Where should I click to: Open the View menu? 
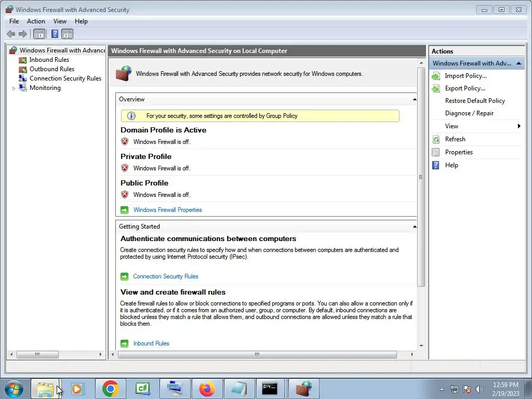[60, 21]
